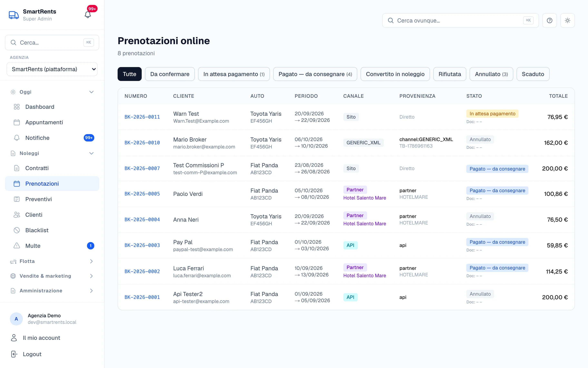Select Prenotazioni in the sidebar
The height and width of the screenshot is (368, 588).
point(52,184)
